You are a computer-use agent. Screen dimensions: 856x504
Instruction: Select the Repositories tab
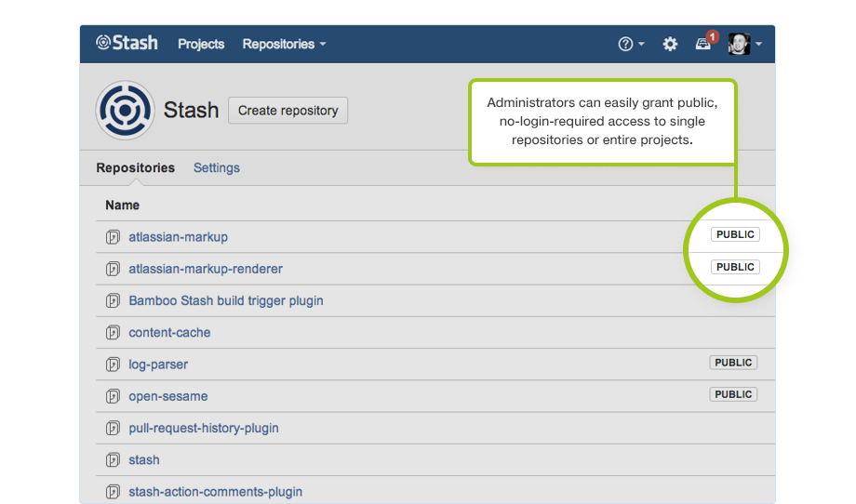tap(135, 167)
